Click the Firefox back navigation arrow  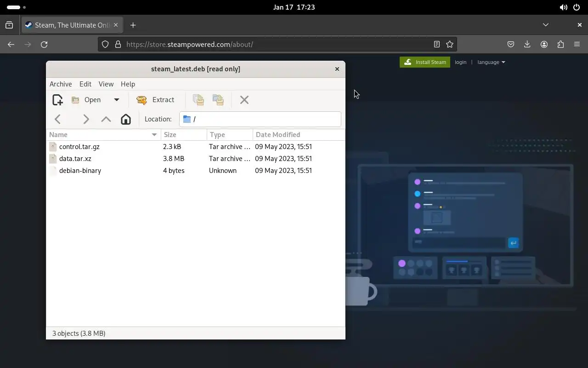[11, 44]
